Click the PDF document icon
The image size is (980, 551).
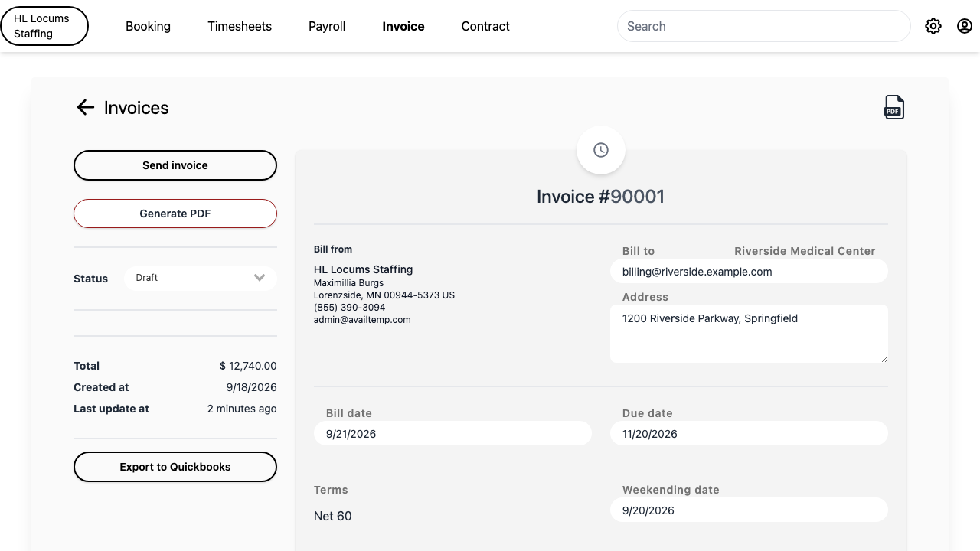tap(894, 107)
